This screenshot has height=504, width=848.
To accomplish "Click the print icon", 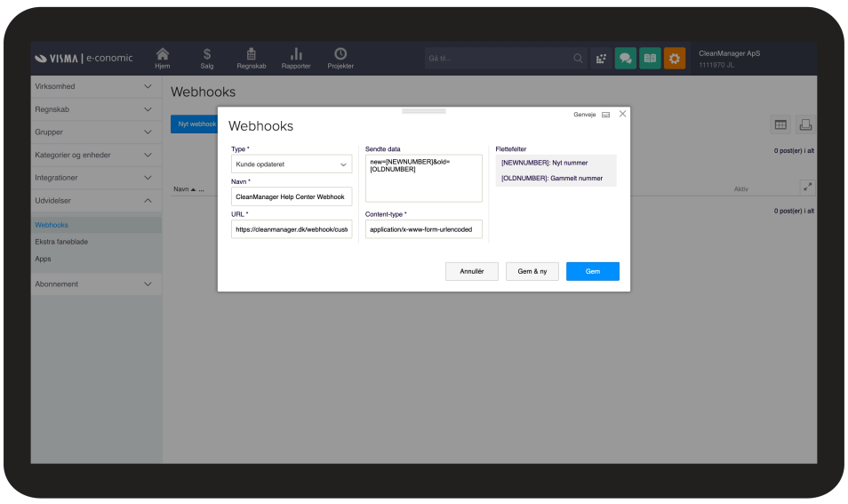I will (804, 125).
